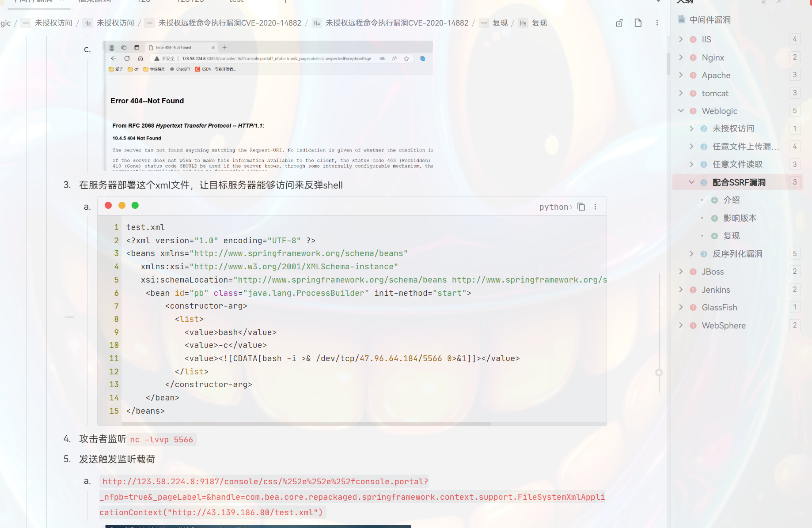Select 配合SSRF漏洞 in the outline
The height and width of the screenshot is (528, 812).
739,182
